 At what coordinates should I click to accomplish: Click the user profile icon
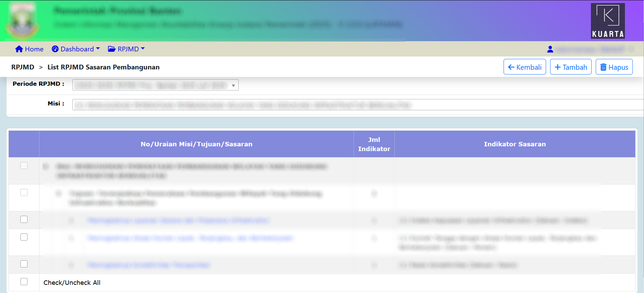coord(550,49)
